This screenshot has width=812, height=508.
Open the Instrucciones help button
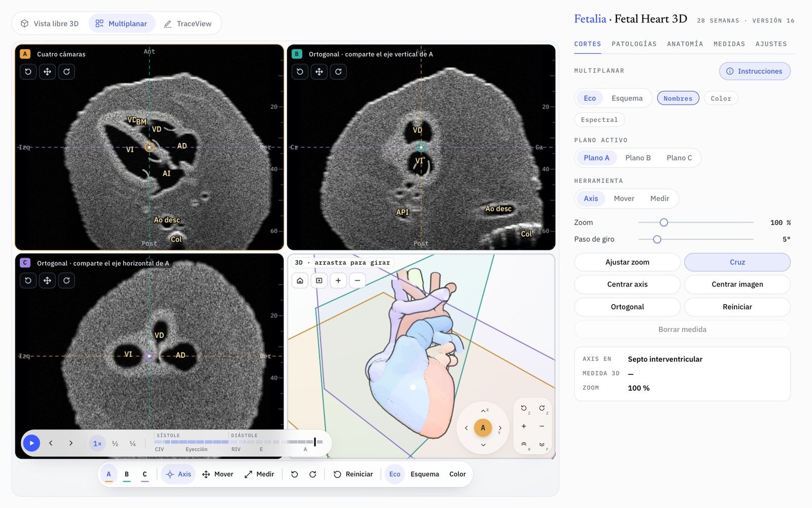coord(755,71)
